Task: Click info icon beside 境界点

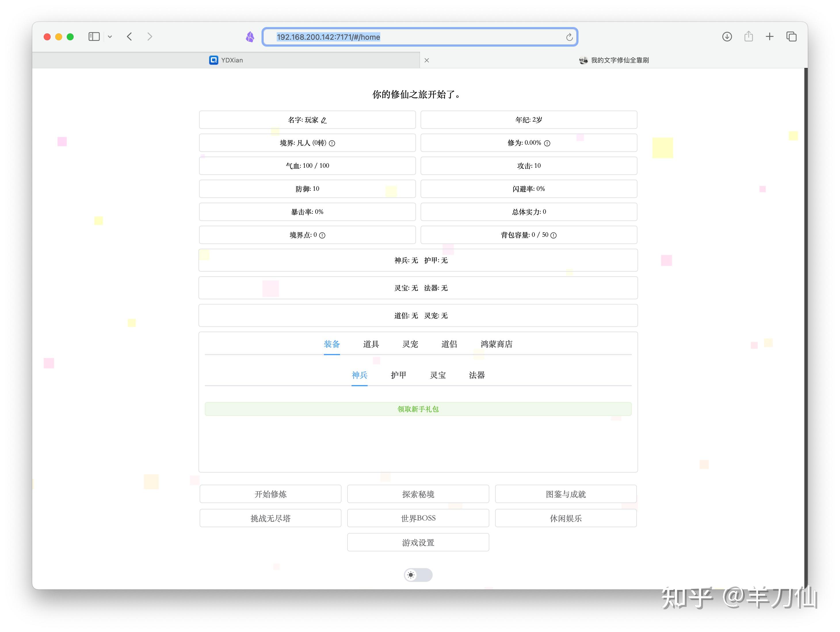Action: [x=322, y=235]
